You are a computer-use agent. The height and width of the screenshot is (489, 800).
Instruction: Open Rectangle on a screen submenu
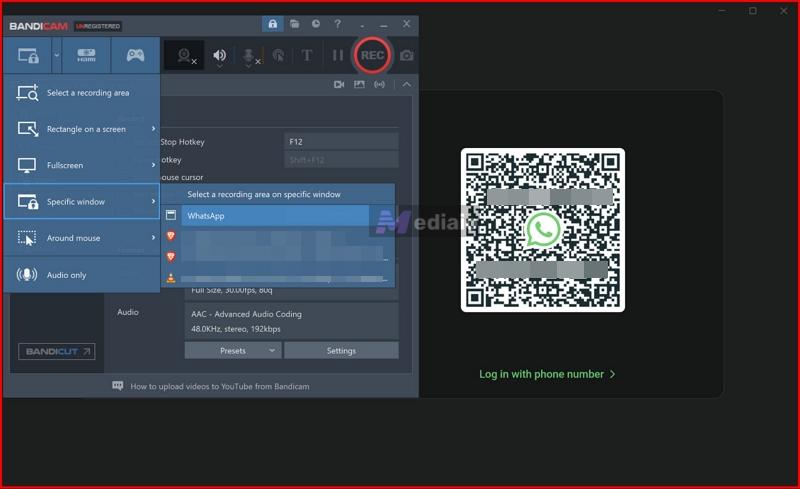(82, 129)
